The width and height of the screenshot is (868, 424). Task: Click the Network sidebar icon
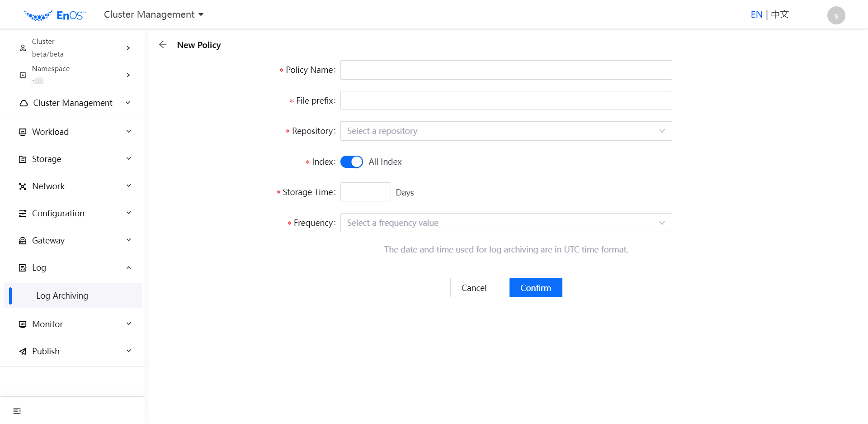(23, 186)
